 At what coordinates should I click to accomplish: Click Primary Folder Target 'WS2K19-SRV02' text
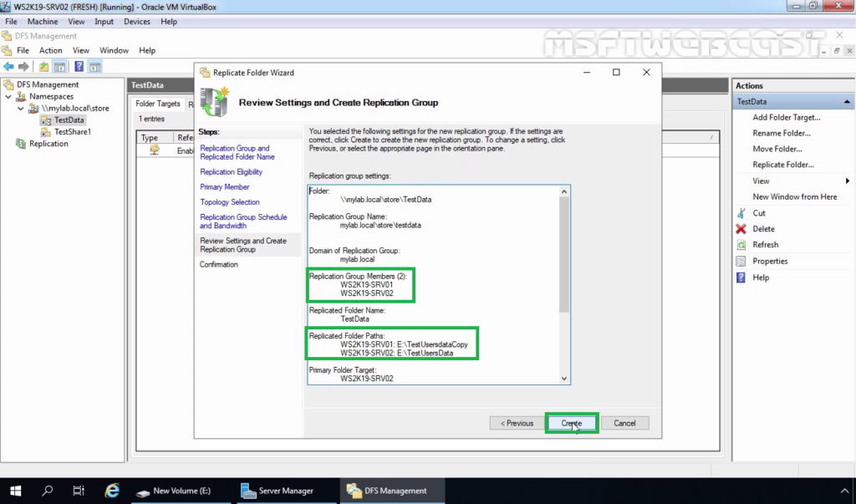click(x=366, y=379)
